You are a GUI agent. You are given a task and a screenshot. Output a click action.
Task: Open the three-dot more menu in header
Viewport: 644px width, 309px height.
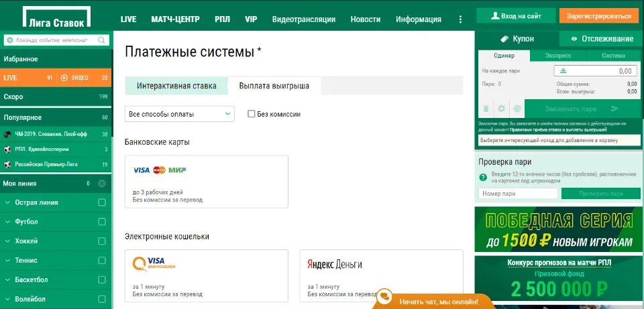pyautogui.click(x=460, y=19)
